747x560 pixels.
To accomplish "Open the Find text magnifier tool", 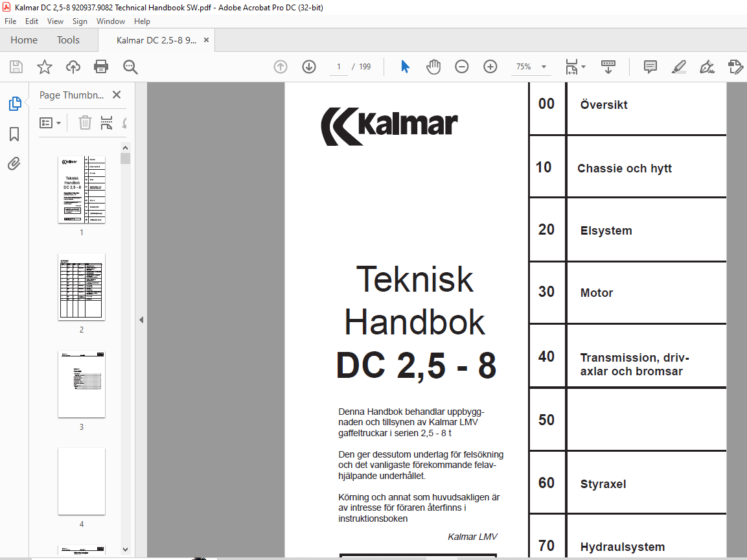I will click(130, 67).
